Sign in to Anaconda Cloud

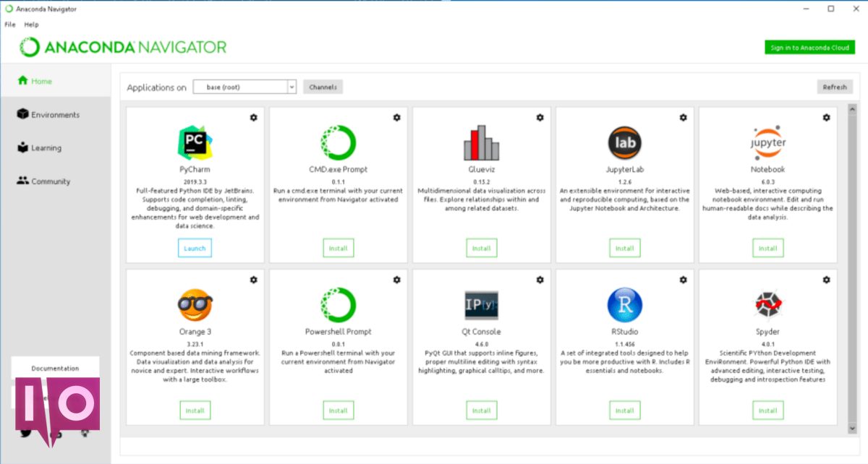click(809, 48)
